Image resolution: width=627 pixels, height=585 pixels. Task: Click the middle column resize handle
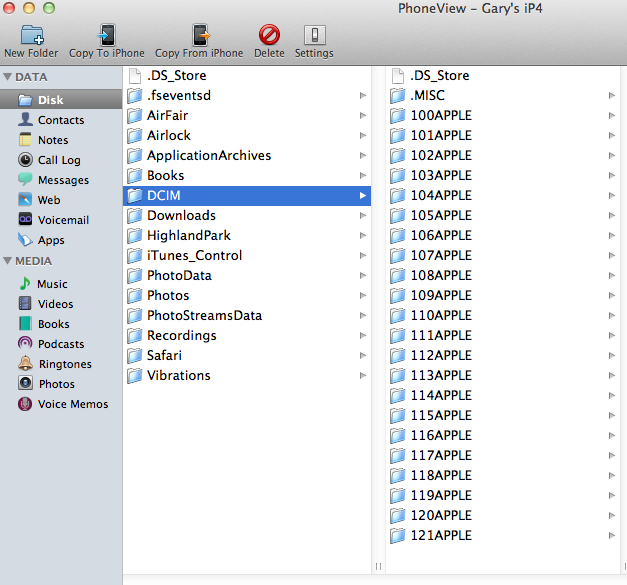(x=378, y=566)
